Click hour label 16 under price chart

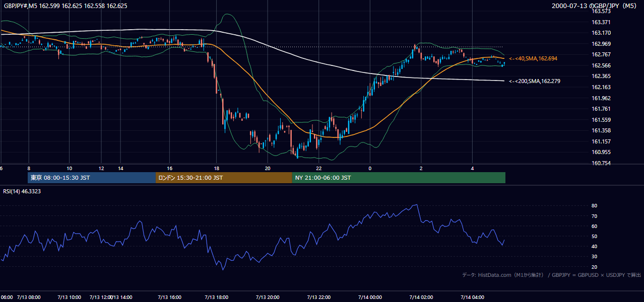170,169
